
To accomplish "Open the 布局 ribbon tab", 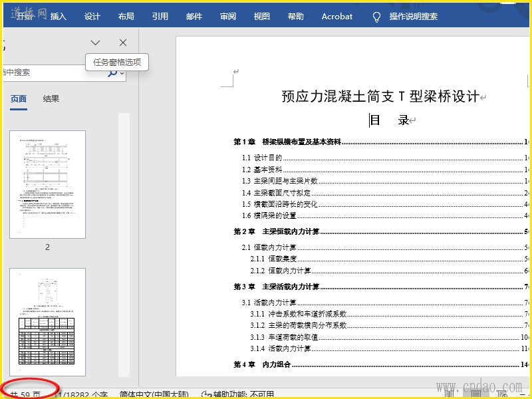I will click(126, 16).
